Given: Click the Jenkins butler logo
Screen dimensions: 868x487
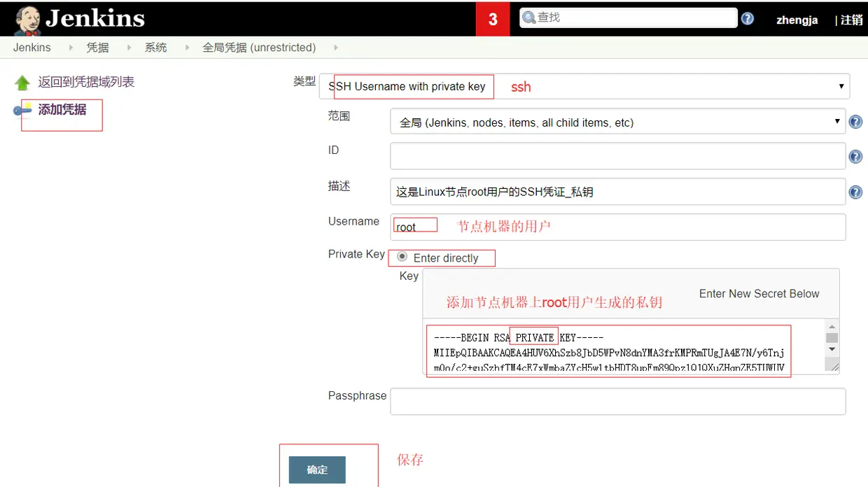Looking at the screenshot, I should click(x=27, y=20).
